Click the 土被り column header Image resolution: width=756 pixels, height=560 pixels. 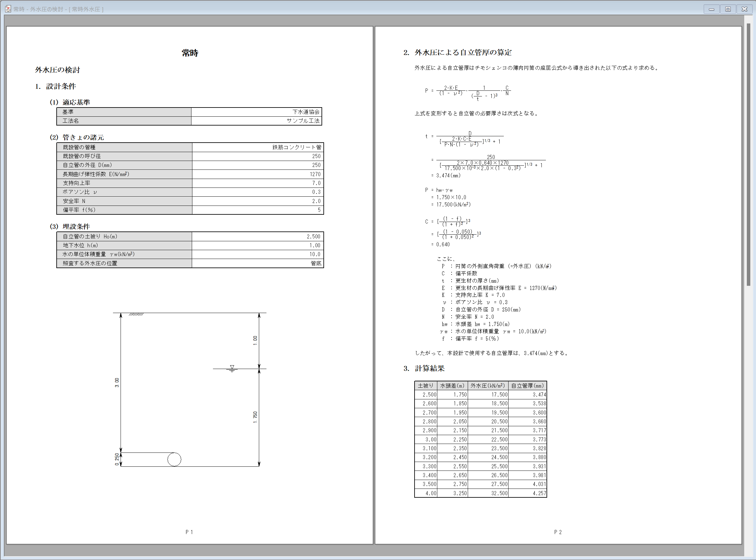coord(426,386)
